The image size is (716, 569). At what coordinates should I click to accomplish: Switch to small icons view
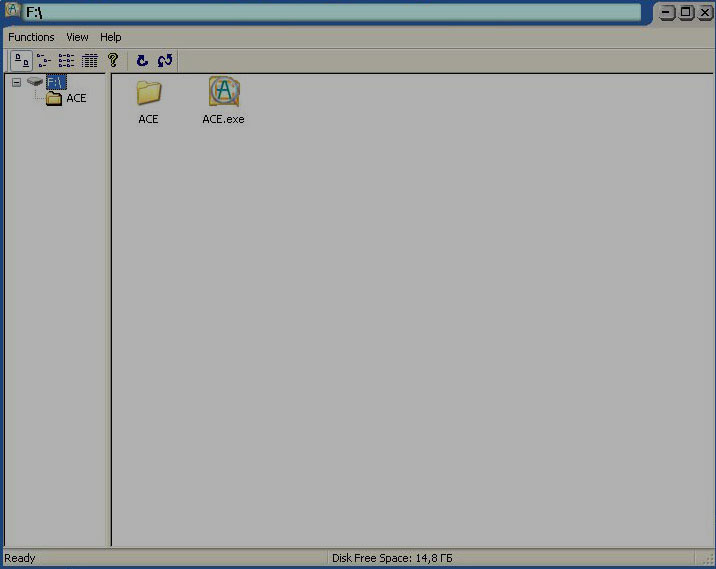(x=44, y=61)
